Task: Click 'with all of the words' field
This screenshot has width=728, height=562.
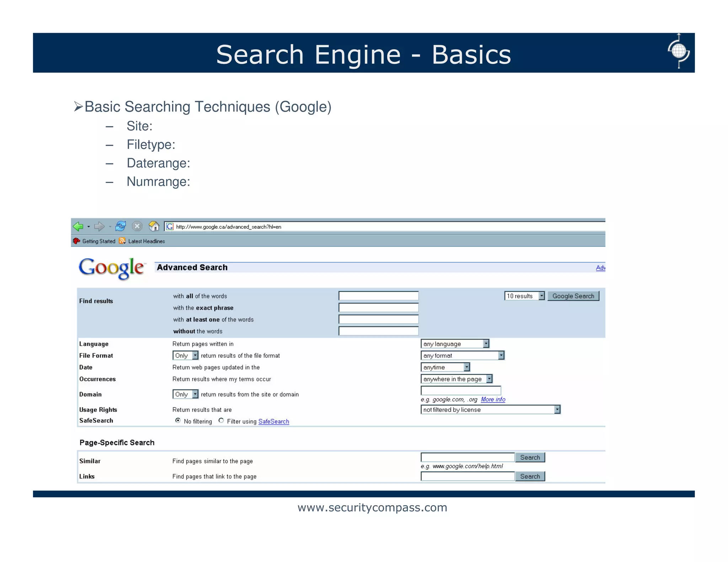Action: coord(379,296)
